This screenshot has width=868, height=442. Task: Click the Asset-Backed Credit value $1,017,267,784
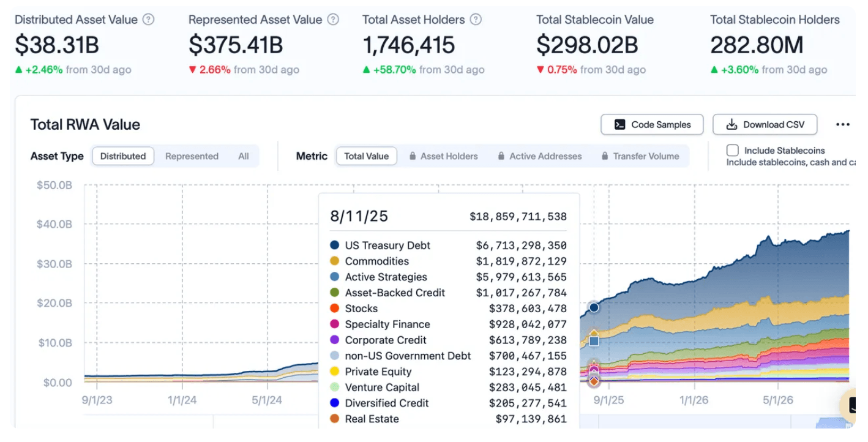click(522, 293)
